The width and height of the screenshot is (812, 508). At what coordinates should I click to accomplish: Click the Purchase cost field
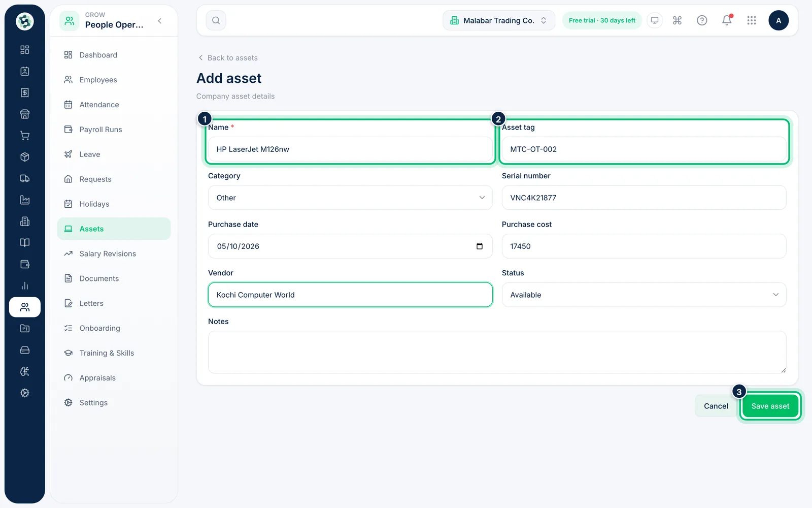click(644, 246)
